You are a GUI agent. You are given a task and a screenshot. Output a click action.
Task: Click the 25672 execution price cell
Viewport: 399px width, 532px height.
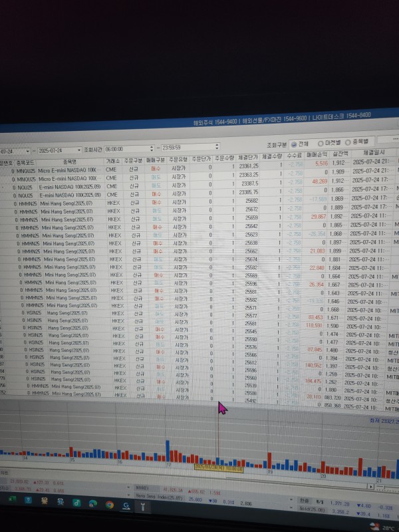249,209
